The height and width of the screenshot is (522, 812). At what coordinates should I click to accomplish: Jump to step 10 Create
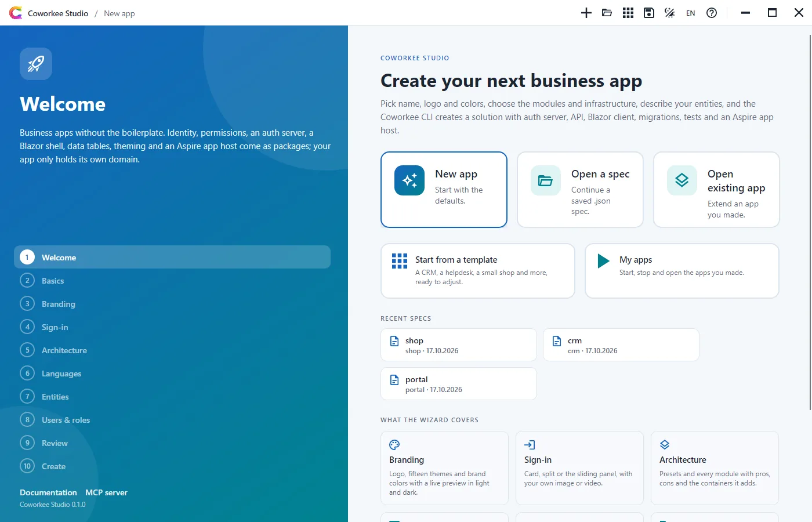[172, 466]
